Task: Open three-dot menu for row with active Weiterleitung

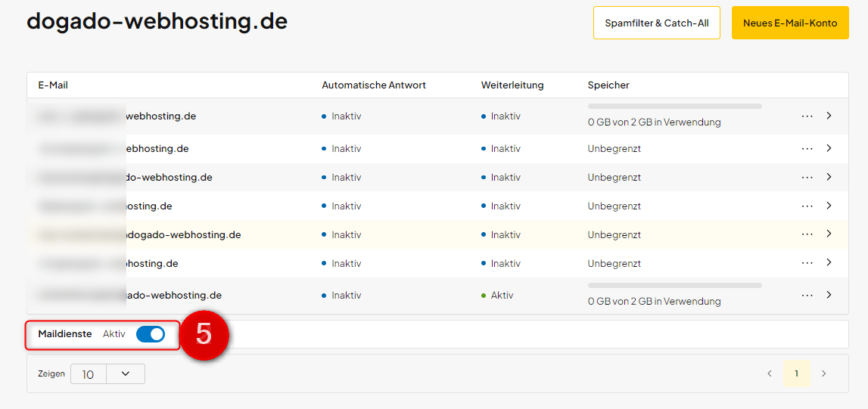Action: click(x=807, y=295)
